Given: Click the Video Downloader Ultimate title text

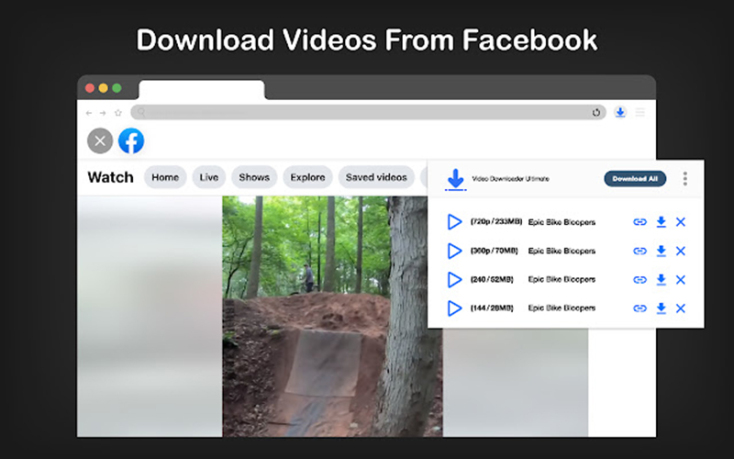Looking at the screenshot, I should coord(510,179).
